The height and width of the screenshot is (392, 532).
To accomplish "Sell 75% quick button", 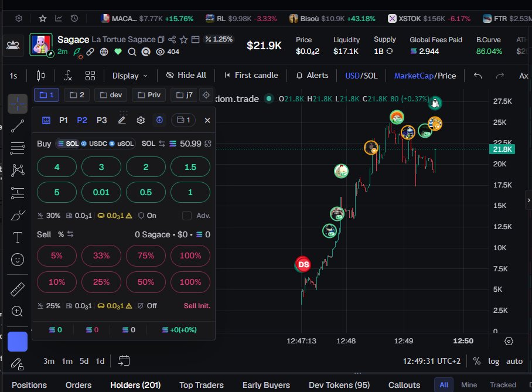I will [146, 255].
